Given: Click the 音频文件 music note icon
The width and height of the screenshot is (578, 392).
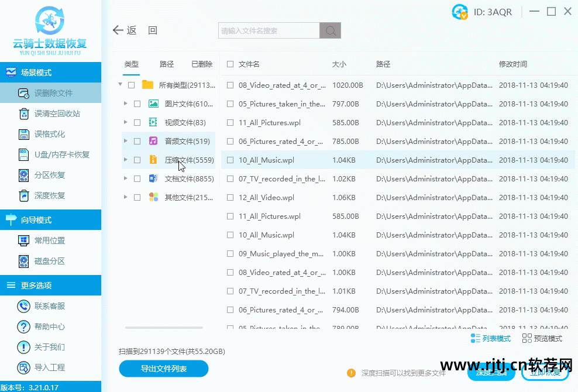Looking at the screenshot, I should pyautogui.click(x=153, y=141).
